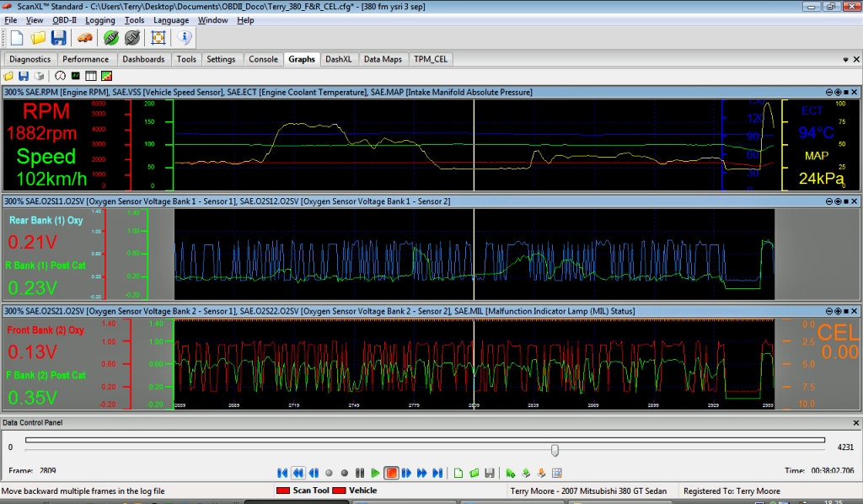Click the frame position slider handle
The height and width of the screenshot is (504, 863).
click(555, 450)
